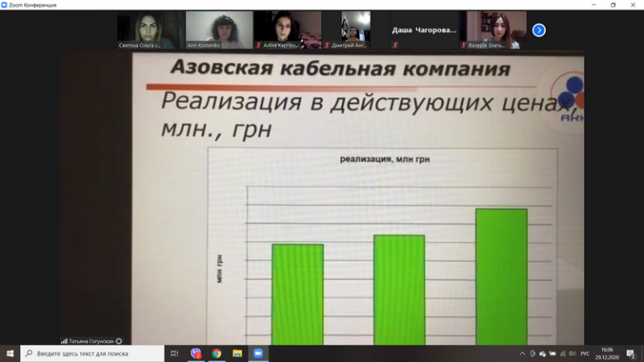Open Google Chrome from the taskbar

(x=216, y=354)
